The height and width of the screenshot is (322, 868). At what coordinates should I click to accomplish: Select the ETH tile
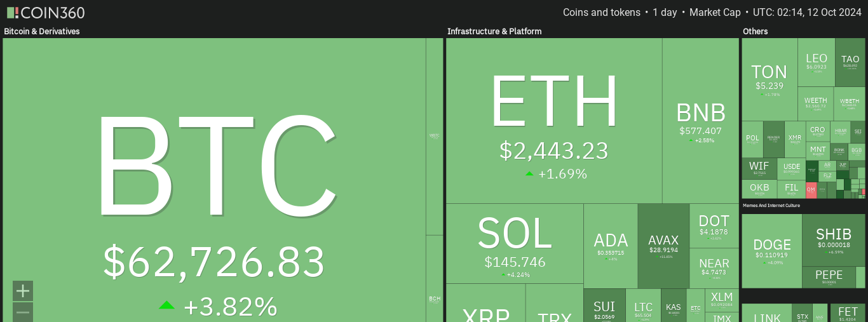[x=553, y=121]
